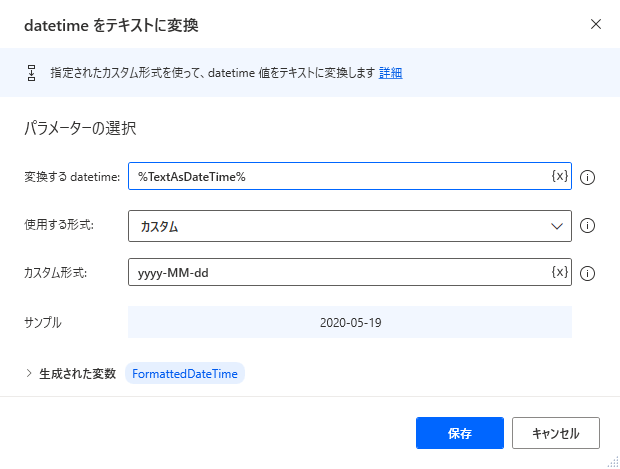620x469 pixels.
Task: Click the 生成された変数 label
Action: click(76, 373)
